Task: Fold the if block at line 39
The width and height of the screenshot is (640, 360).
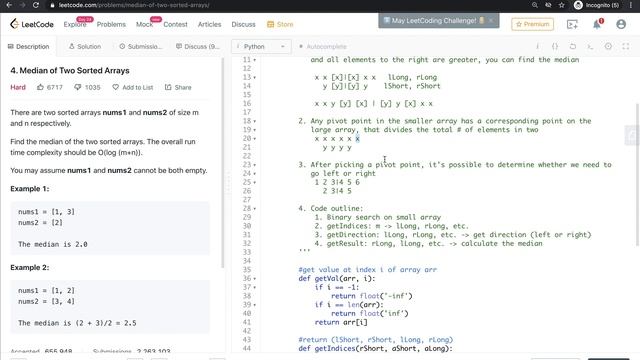Action: [255, 305]
